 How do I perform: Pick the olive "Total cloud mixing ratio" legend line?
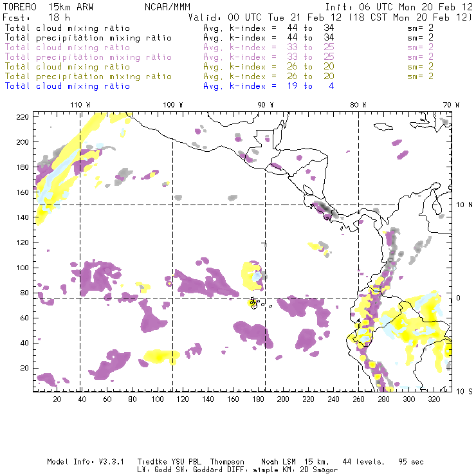point(68,67)
